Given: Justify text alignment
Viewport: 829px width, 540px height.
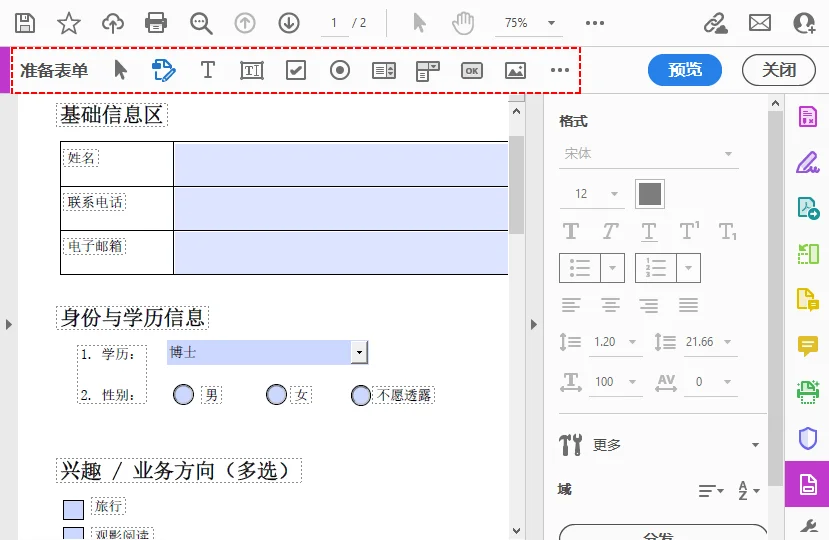Looking at the screenshot, I should click(688, 305).
